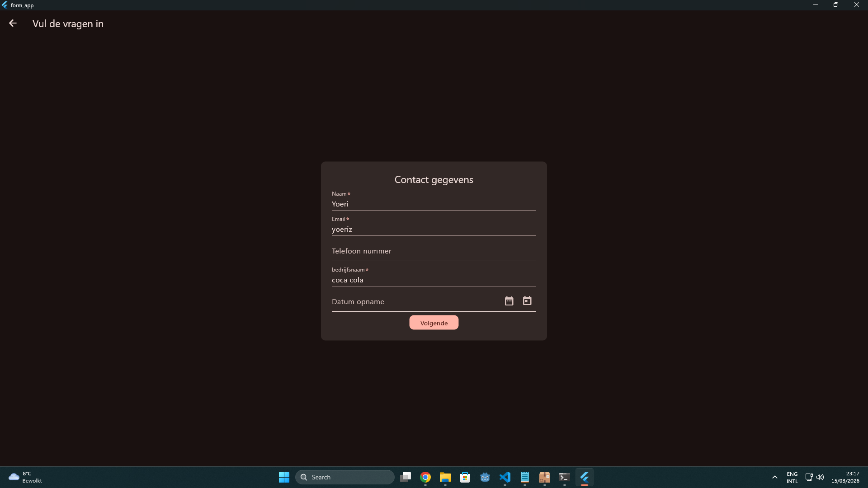Select the Telefoon nummer field
The width and height of the screenshot is (868, 488).
click(433, 251)
